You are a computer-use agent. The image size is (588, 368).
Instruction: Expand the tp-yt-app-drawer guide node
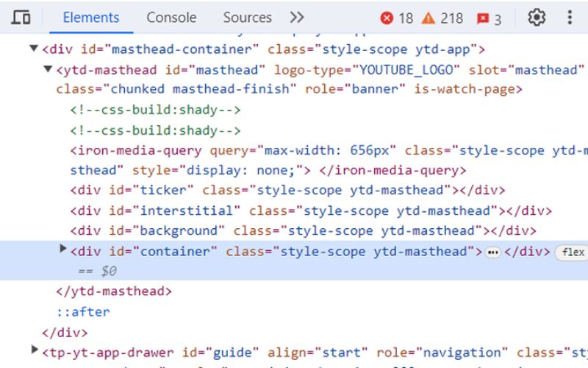coord(35,350)
